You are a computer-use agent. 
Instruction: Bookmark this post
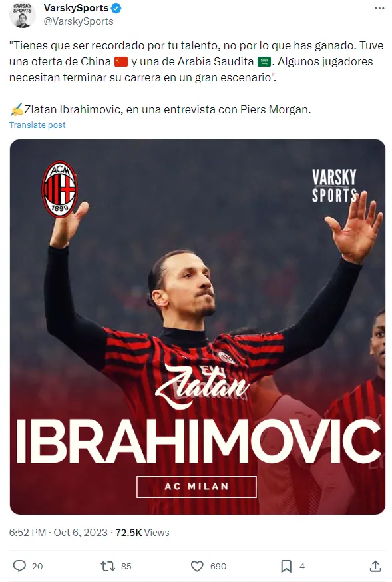[286, 566]
